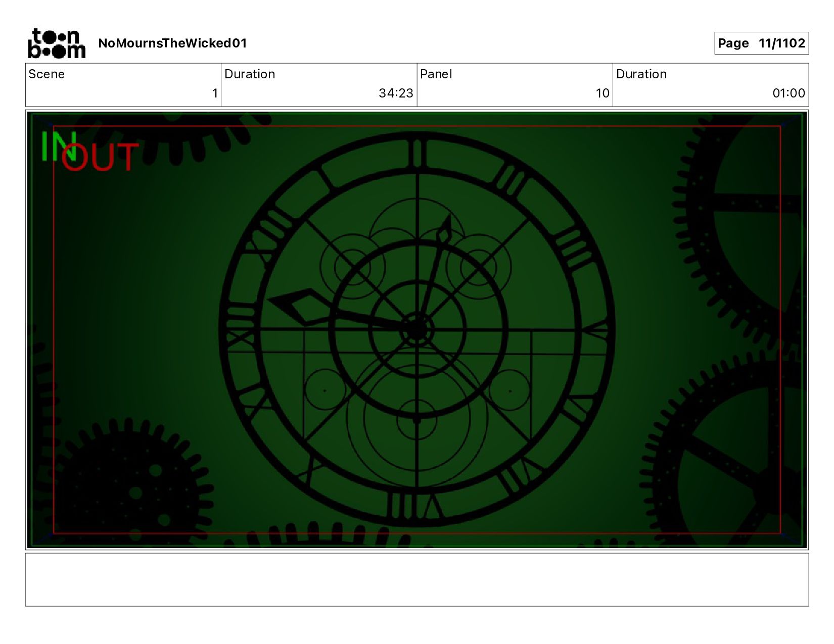Select the panel number 10 value
The image size is (834, 644).
[x=603, y=93]
